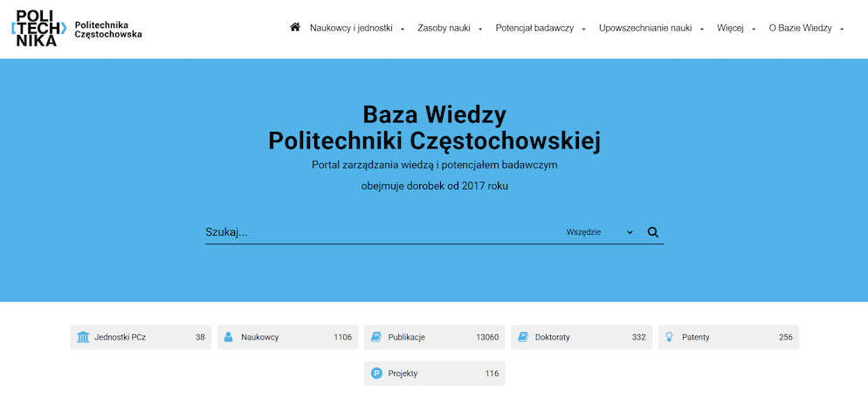This screenshot has width=868, height=419.
Task: Open the Potencjał badawczy menu
Action: [x=534, y=28]
